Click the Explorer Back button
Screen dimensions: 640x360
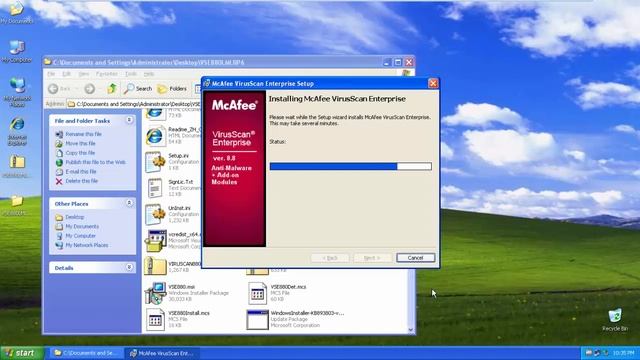coord(60,89)
